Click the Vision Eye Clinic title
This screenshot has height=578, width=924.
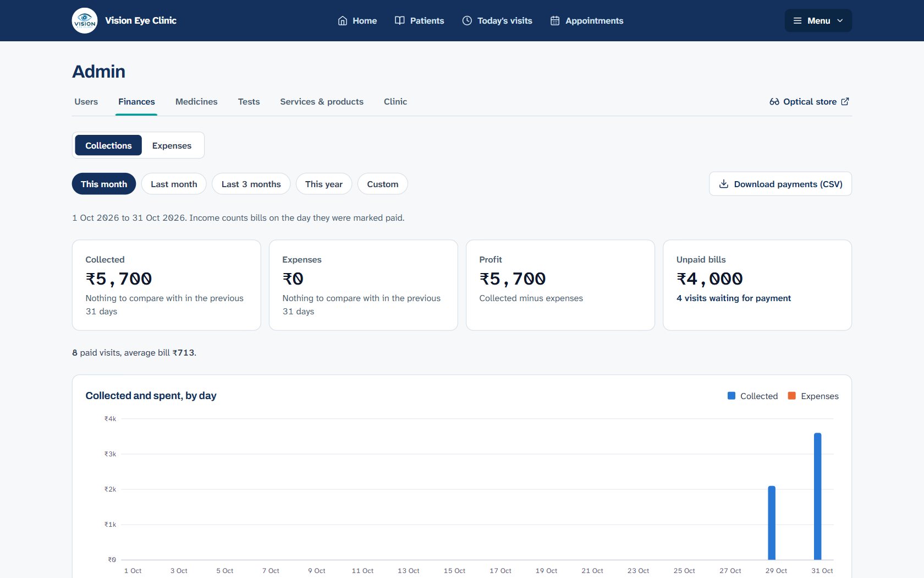pyautogui.click(x=141, y=20)
